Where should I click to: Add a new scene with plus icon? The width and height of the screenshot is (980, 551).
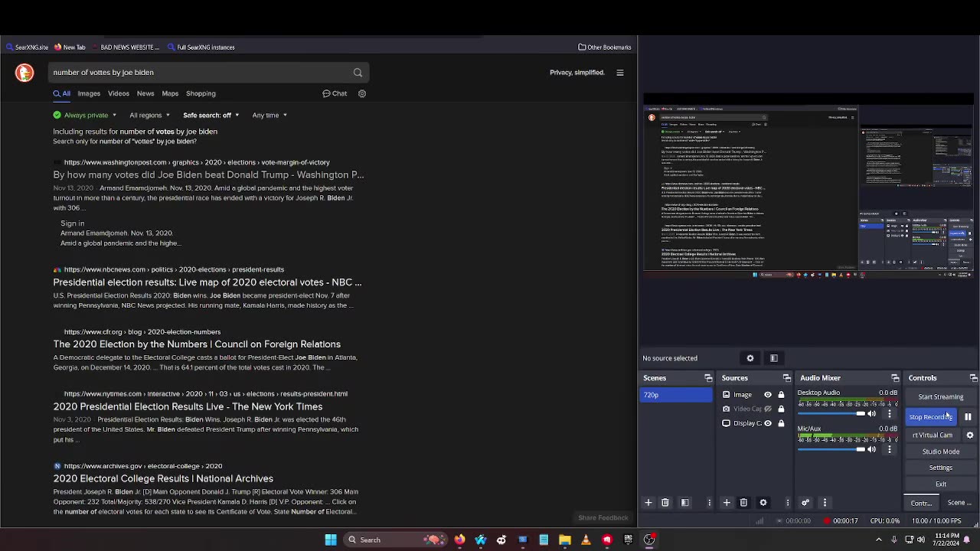tap(648, 503)
